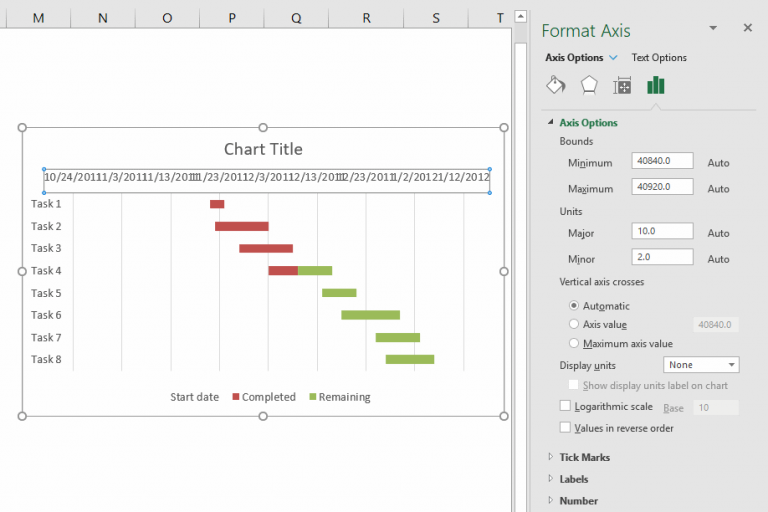
Task: Open the Fill & Line paint bucket tab
Action: click(x=556, y=85)
